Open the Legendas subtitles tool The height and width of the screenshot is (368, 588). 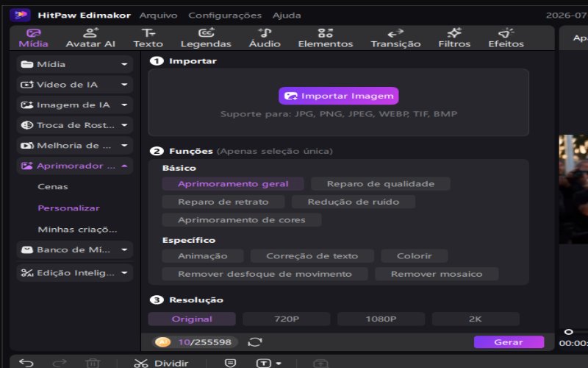pos(206,38)
